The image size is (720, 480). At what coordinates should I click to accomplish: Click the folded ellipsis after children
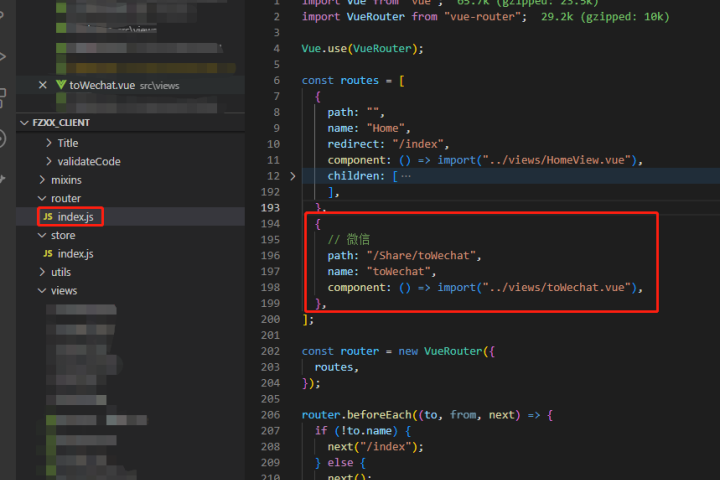click(404, 176)
